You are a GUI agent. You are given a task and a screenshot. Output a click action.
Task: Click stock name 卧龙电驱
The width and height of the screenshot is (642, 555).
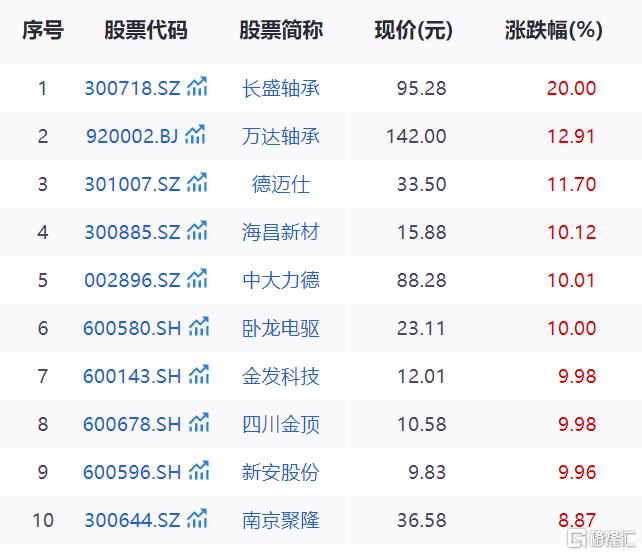point(281,328)
